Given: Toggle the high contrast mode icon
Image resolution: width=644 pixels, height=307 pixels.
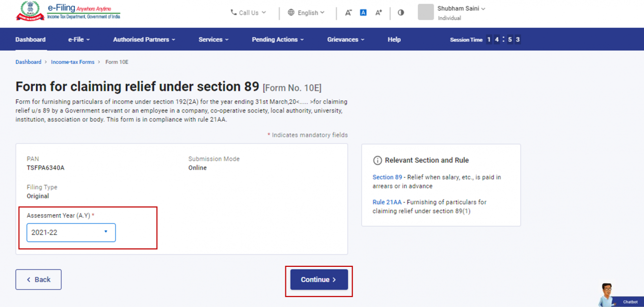Looking at the screenshot, I should coord(401,13).
